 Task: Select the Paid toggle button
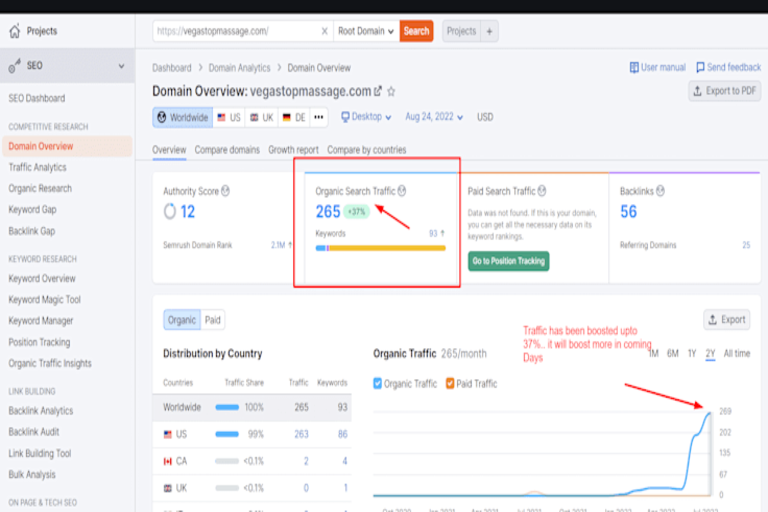[213, 320]
